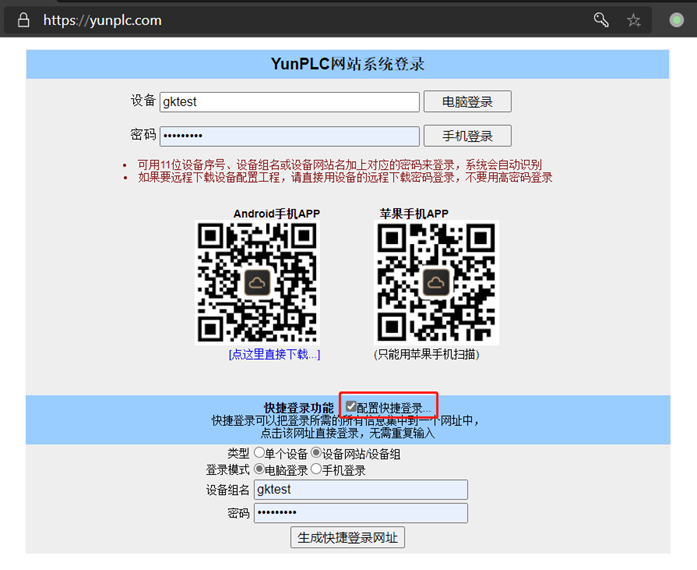Select the 设备网站/设备组 radio option
Viewport: 697px width, 570px height.
(316, 453)
